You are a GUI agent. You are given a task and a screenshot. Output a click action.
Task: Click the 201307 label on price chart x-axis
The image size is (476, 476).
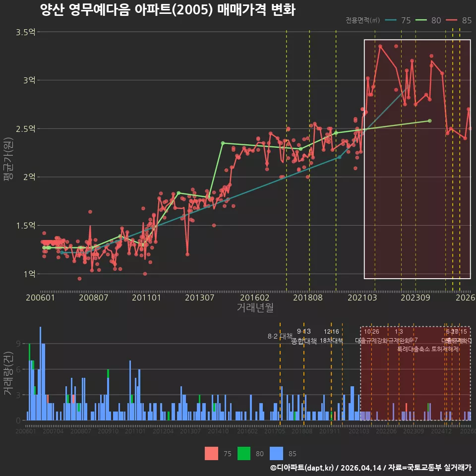(x=199, y=297)
